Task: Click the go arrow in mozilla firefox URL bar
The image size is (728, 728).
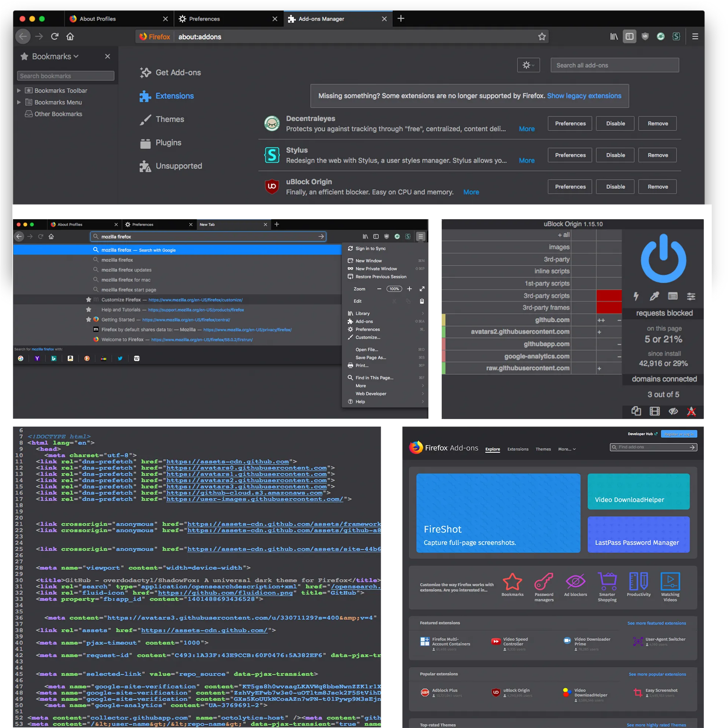Action: point(321,236)
